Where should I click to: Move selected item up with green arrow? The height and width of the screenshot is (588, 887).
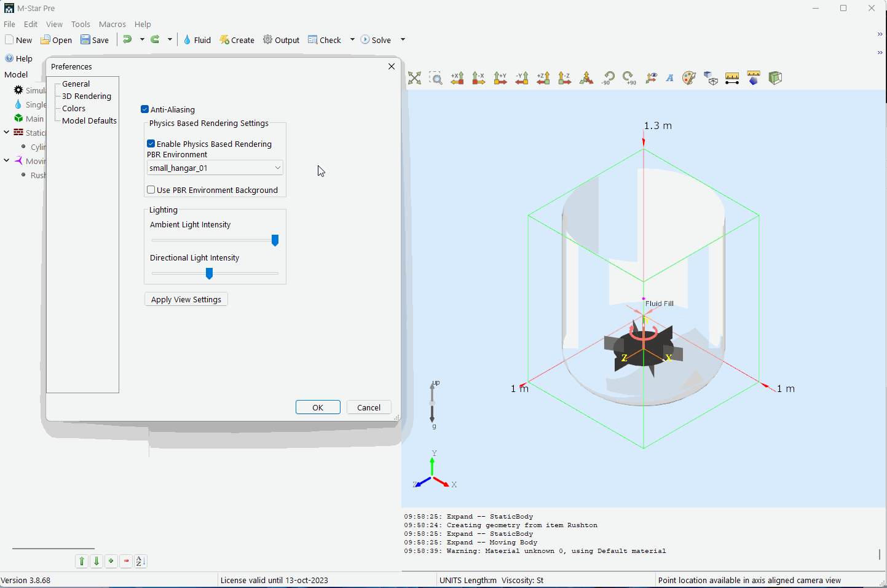(82, 561)
